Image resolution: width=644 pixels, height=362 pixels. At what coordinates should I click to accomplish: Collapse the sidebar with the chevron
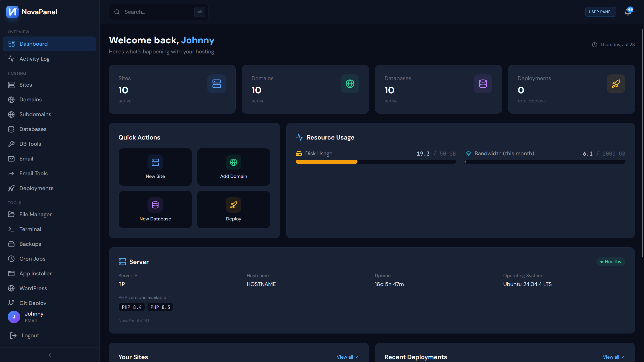pos(50,355)
